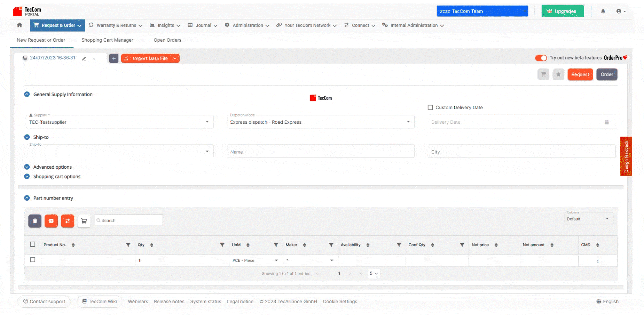Check the Custom Delivery Date checkbox
Viewport: 644px width, 315px height.
tap(430, 107)
